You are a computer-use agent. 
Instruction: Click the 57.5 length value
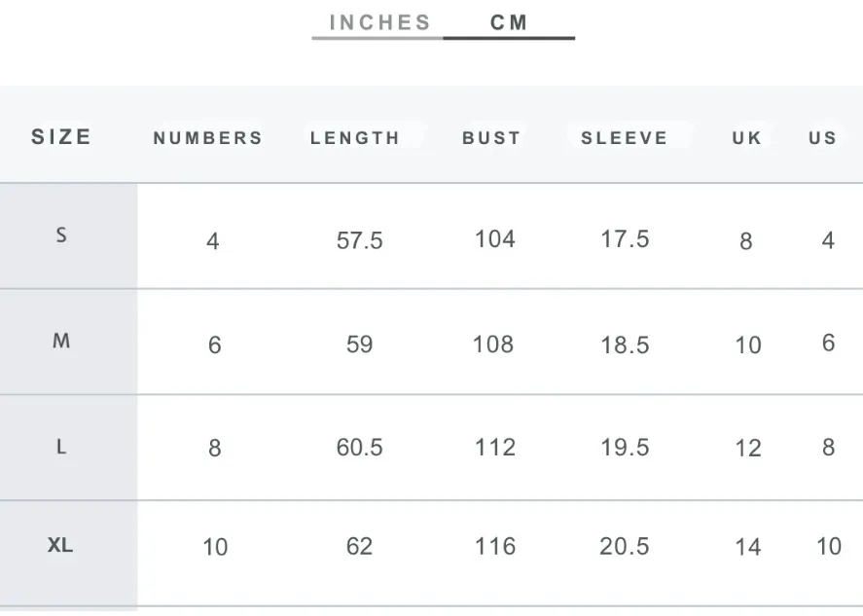pyautogui.click(x=359, y=240)
